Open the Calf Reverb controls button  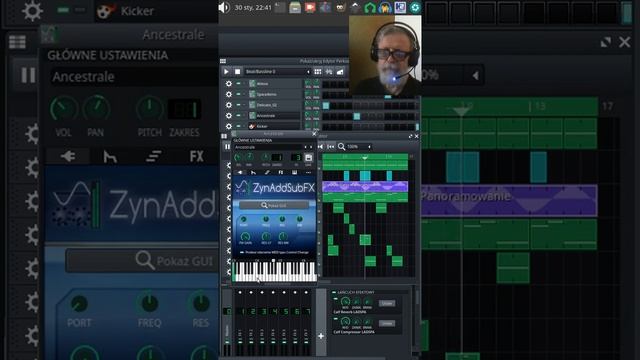tap(387, 303)
